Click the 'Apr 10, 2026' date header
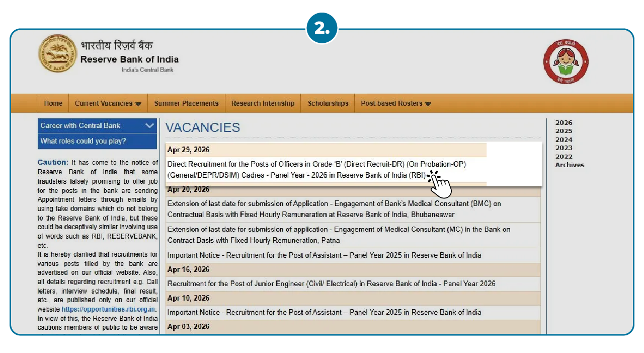The width and height of the screenshot is (644, 353). (x=188, y=298)
